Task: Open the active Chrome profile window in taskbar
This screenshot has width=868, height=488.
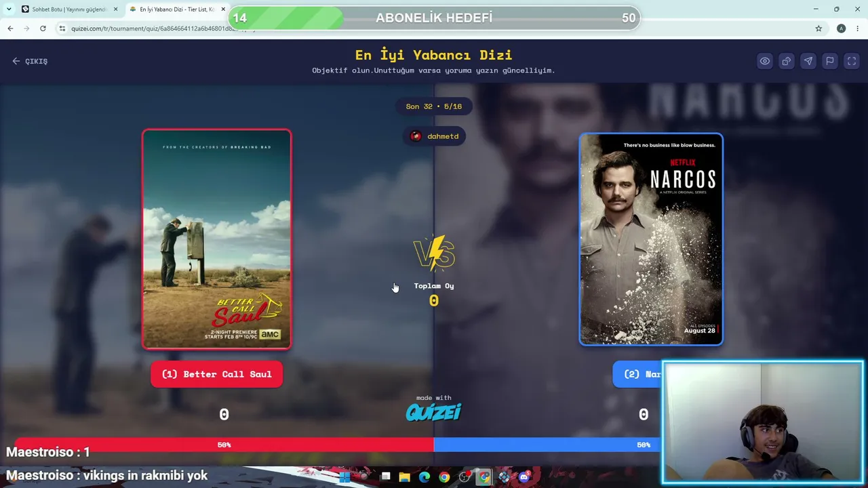Action: click(x=484, y=477)
